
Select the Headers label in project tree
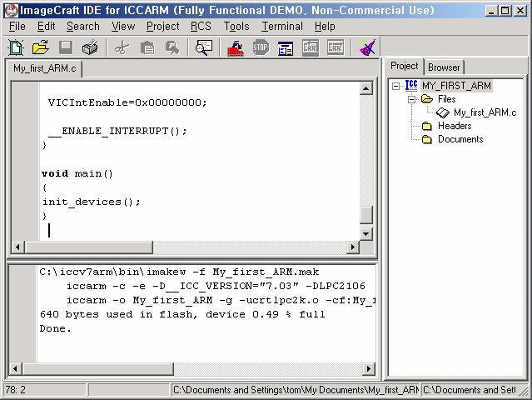[455, 126]
